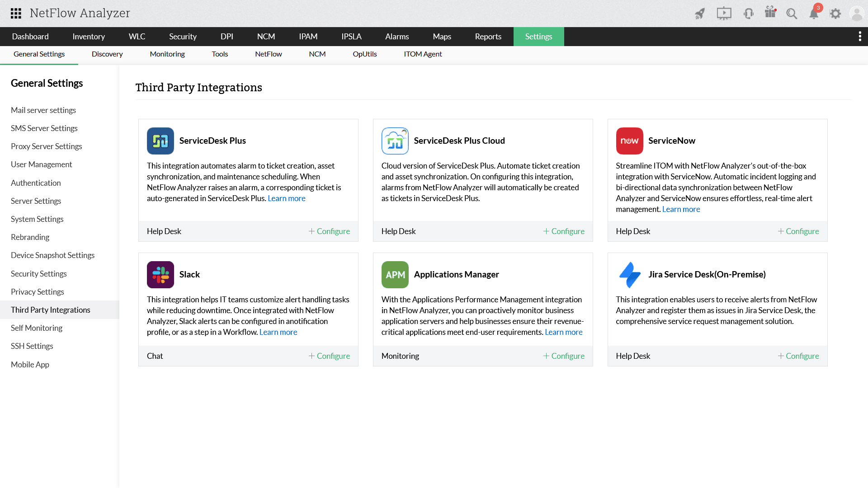868x488 pixels.
Task: Open the gift box icon
Action: click(770, 13)
